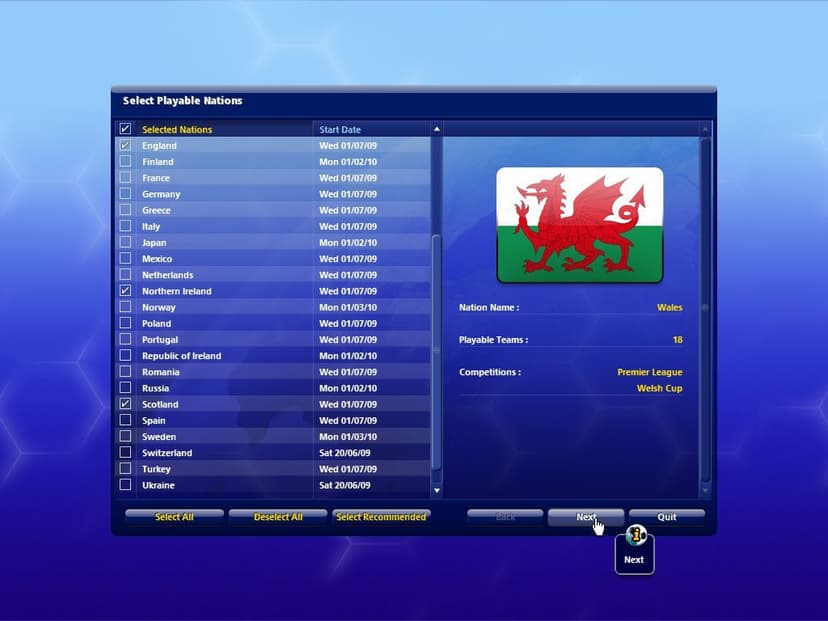Viewport: 828px width, 621px height.
Task: Click Japan's start date Mon 01/02/10
Action: tap(348, 243)
